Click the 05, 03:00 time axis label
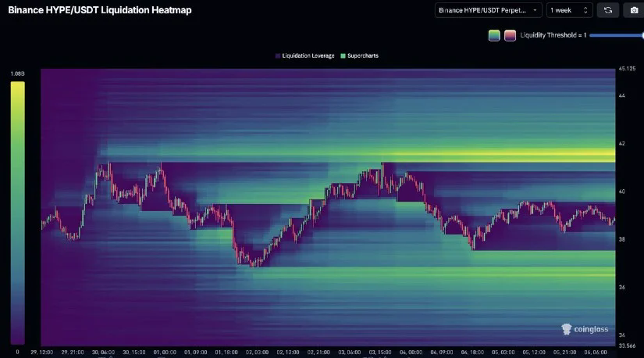 [503, 353]
